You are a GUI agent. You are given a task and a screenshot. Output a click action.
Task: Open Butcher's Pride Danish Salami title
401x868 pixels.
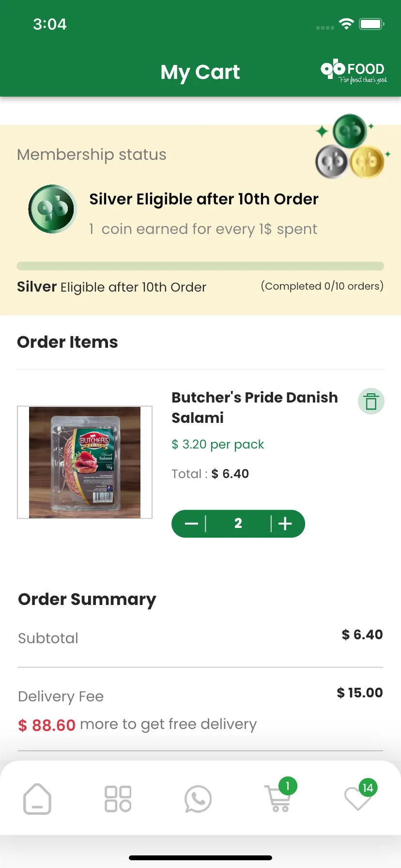pyautogui.click(x=255, y=407)
